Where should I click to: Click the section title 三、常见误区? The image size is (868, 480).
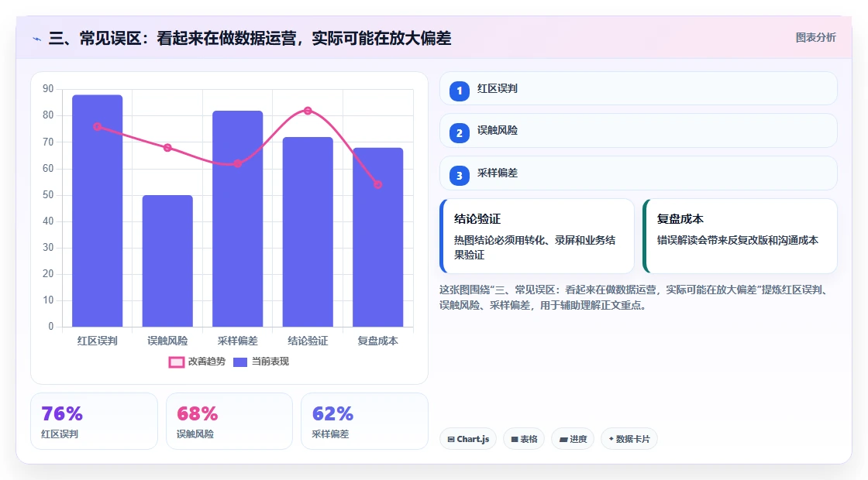click(250, 39)
